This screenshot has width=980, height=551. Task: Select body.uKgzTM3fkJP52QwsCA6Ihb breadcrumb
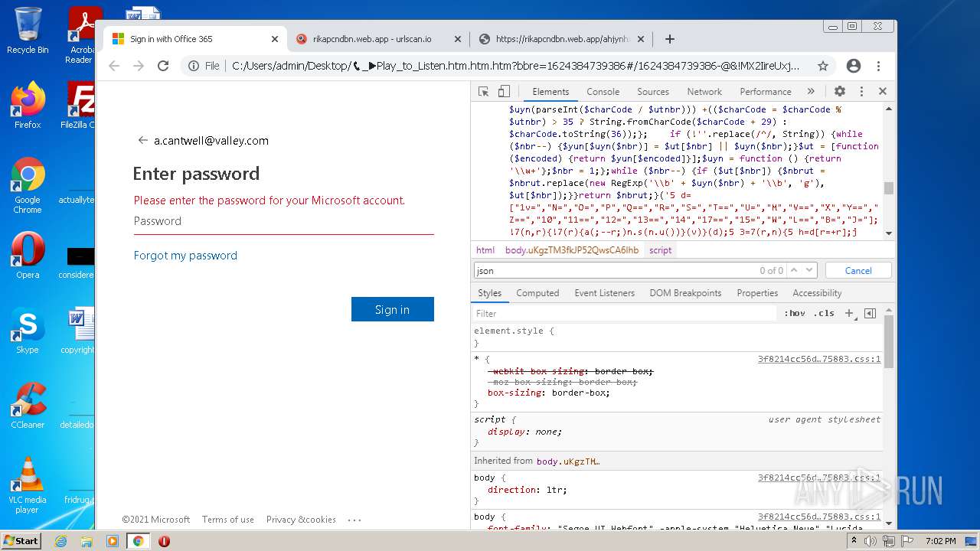point(572,250)
